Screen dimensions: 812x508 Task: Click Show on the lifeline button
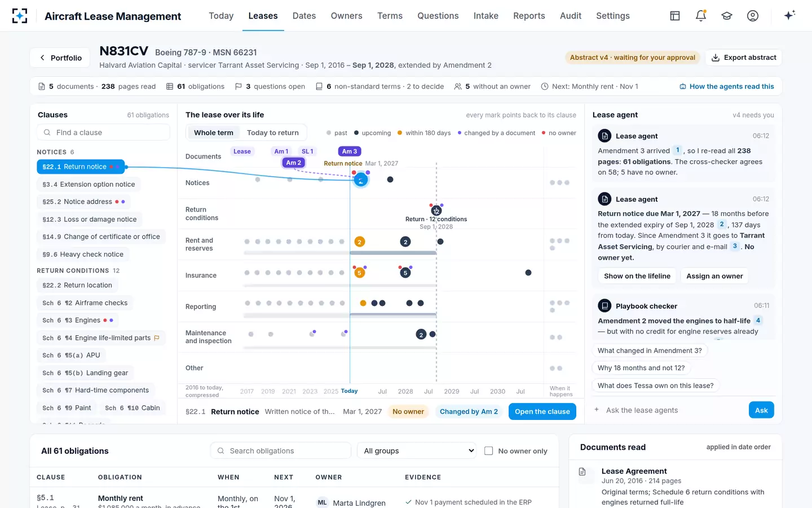(x=637, y=276)
